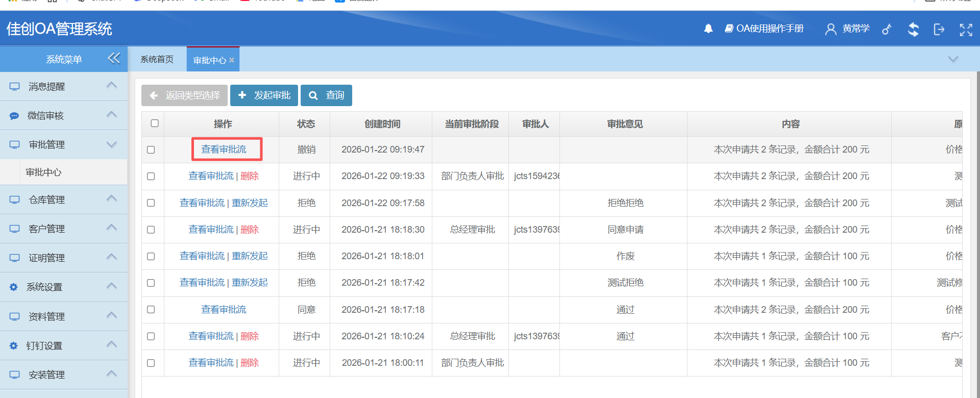Screen dimensions: 980x398
Task: Collapse the 系统菜单 sidebar with double-arrow icon
Action: [114, 58]
